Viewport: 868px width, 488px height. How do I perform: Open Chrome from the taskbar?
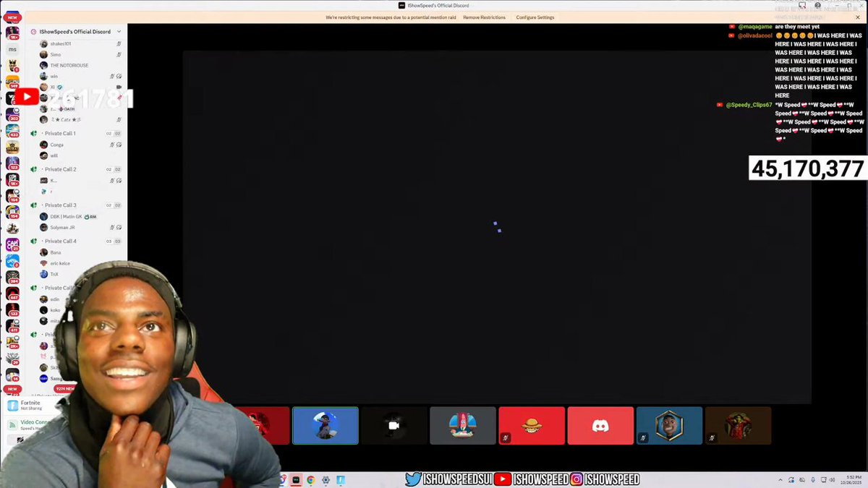click(310, 479)
